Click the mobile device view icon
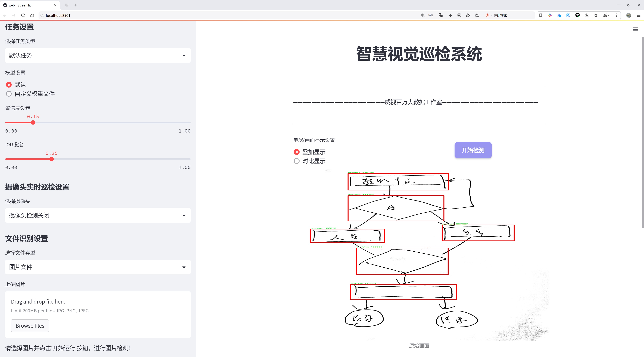The width and height of the screenshot is (644, 357). tap(541, 15)
